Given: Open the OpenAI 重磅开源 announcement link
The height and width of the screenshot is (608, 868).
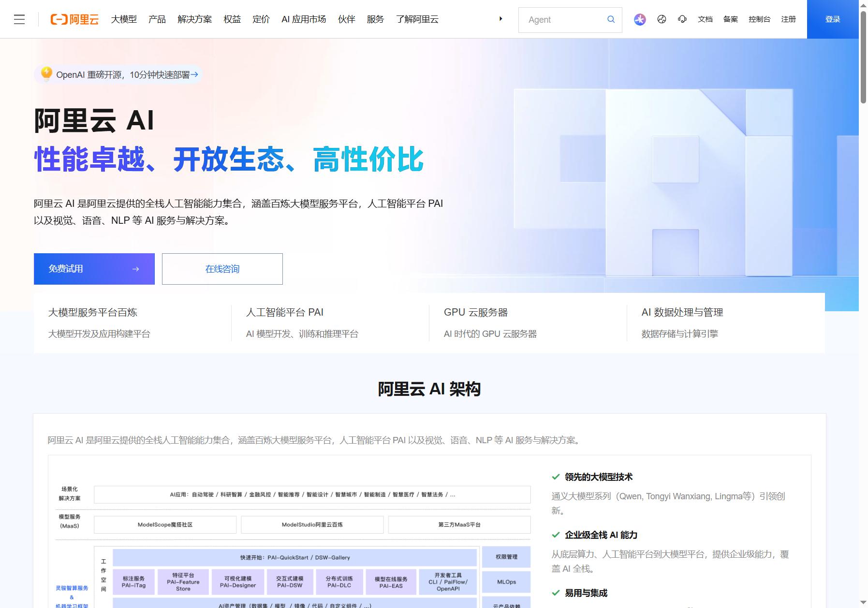Looking at the screenshot, I should pos(118,74).
